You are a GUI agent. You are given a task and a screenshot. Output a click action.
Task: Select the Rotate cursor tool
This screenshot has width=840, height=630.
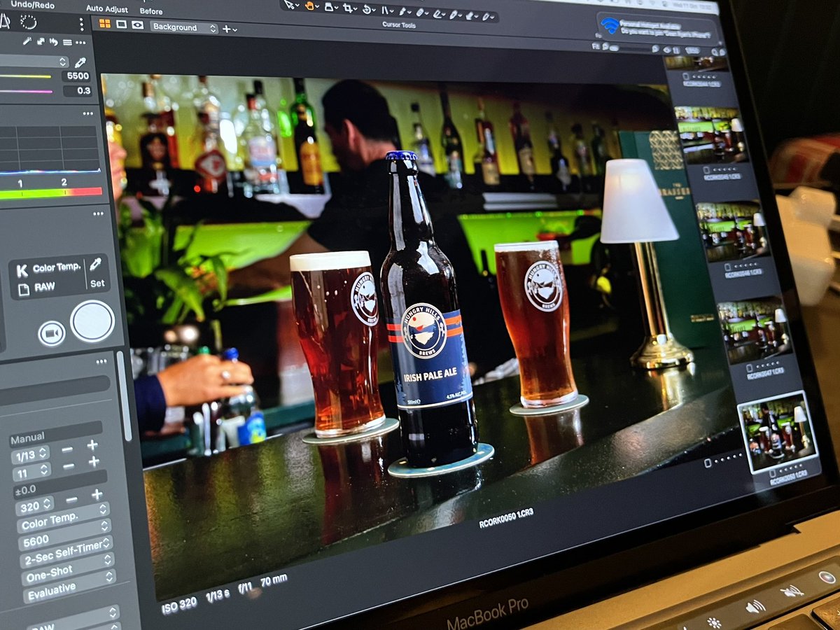pos(368,9)
